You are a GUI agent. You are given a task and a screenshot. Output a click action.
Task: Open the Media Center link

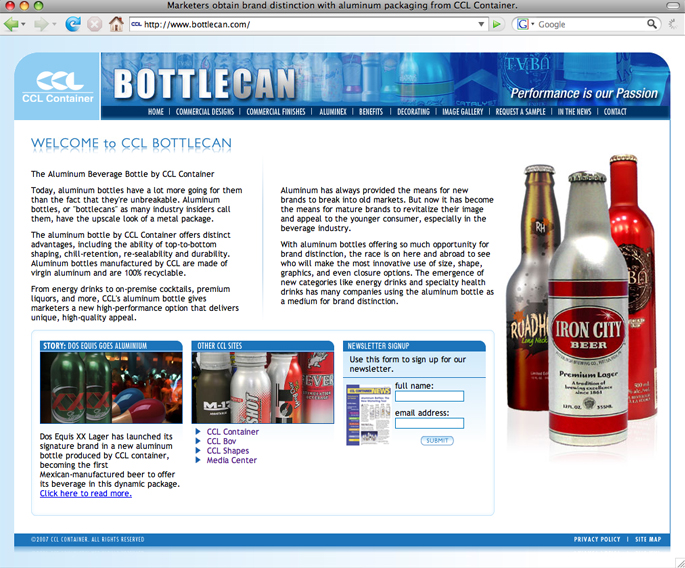[232, 460]
